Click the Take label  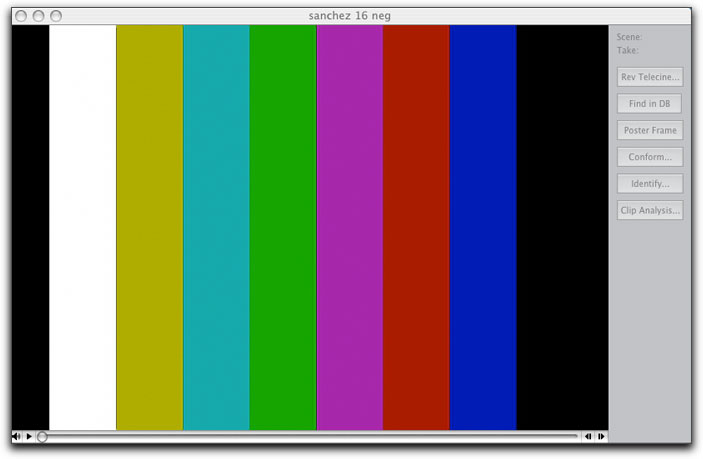click(x=628, y=50)
